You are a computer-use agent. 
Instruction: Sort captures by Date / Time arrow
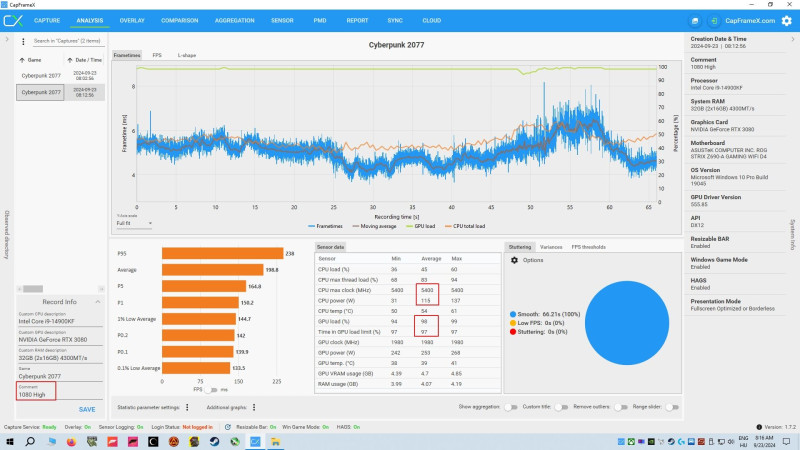69,60
